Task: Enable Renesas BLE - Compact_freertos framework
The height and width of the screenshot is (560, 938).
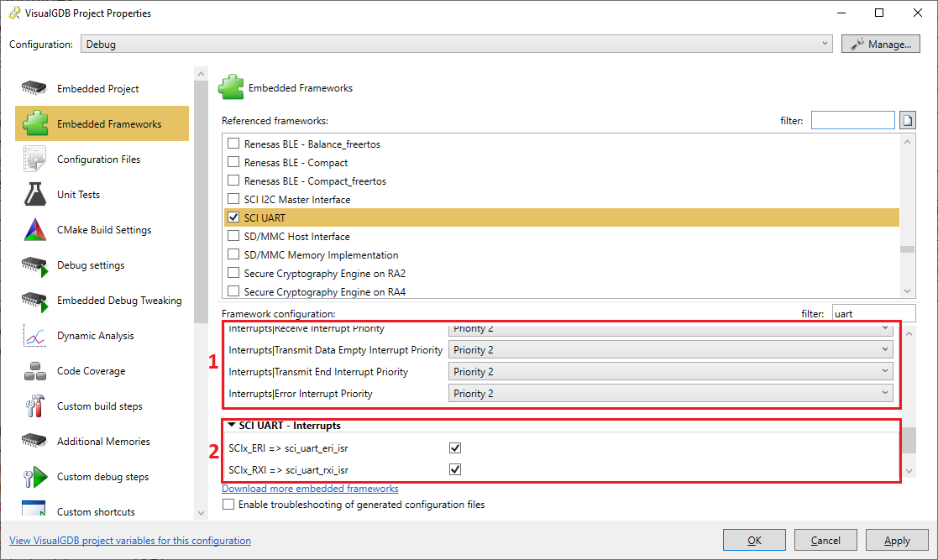Action: (233, 181)
